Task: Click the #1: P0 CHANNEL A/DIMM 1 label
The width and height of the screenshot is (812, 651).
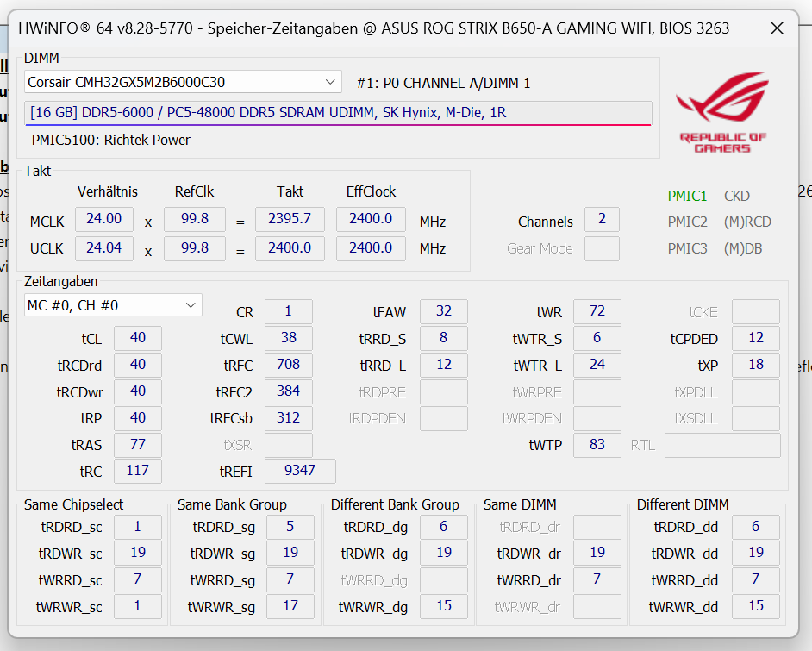Action: point(443,83)
